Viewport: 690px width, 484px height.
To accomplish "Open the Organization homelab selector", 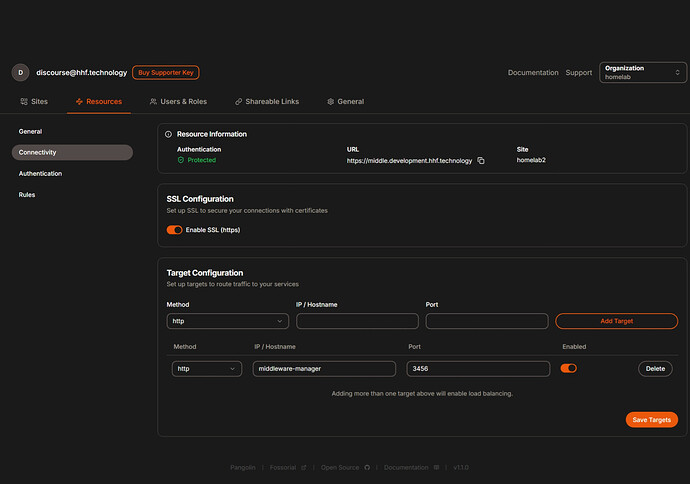I will tap(642, 73).
